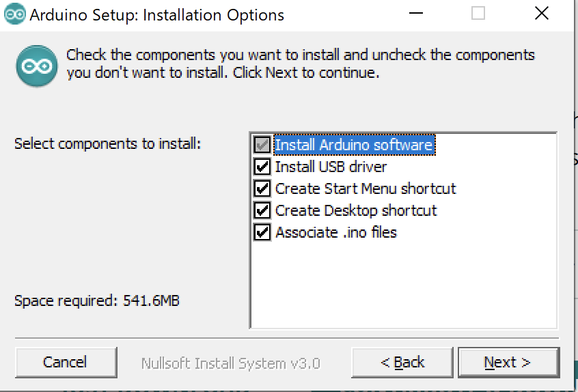The height and width of the screenshot is (392, 578).
Task: Disable the Create Desktop shortcut checkbox
Action: click(262, 210)
